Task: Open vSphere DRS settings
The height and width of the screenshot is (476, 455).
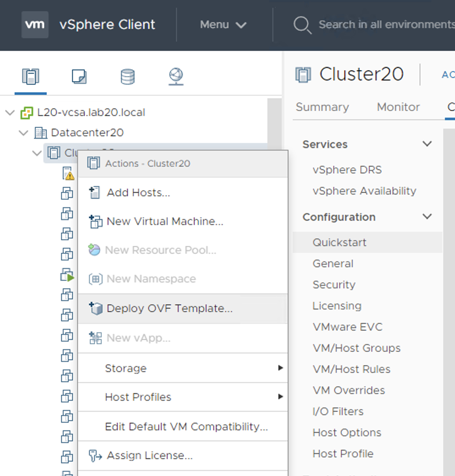Action: click(x=347, y=170)
